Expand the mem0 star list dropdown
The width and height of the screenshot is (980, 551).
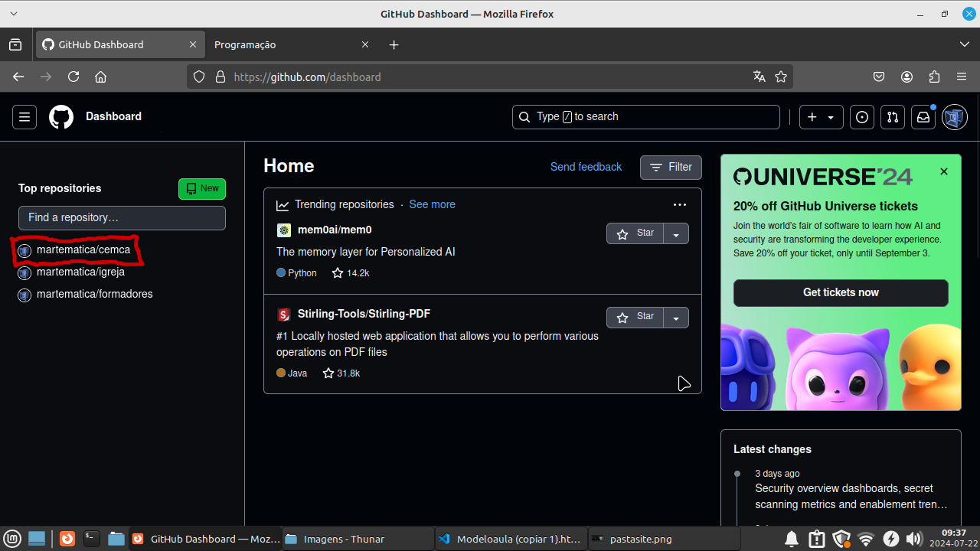tap(676, 233)
